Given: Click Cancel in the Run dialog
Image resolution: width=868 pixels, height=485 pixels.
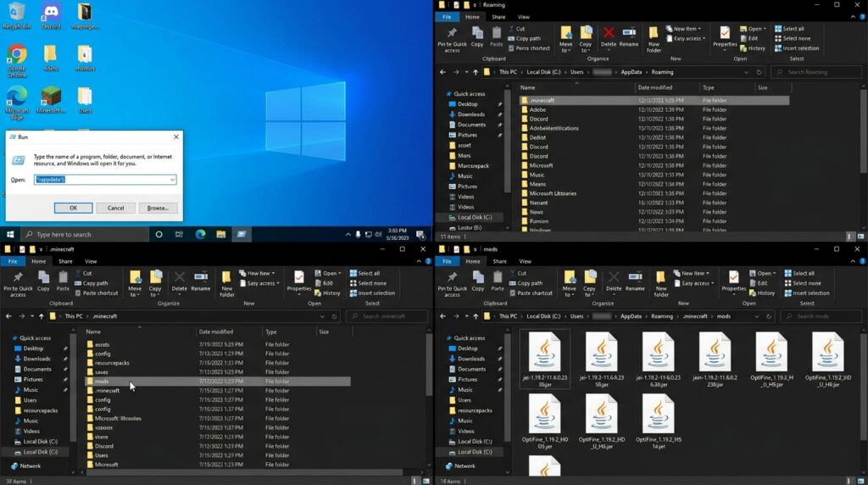Looking at the screenshot, I should click(x=115, y=208).
